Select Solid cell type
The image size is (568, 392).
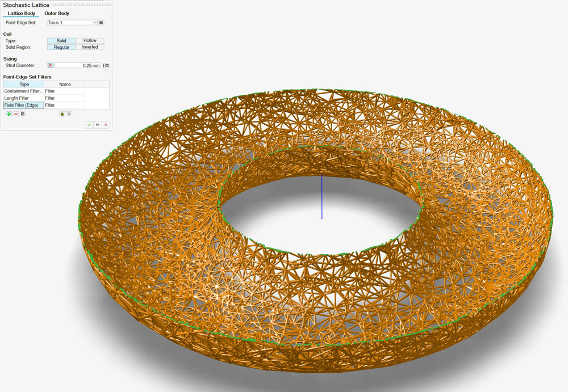(x=61, y=41)
